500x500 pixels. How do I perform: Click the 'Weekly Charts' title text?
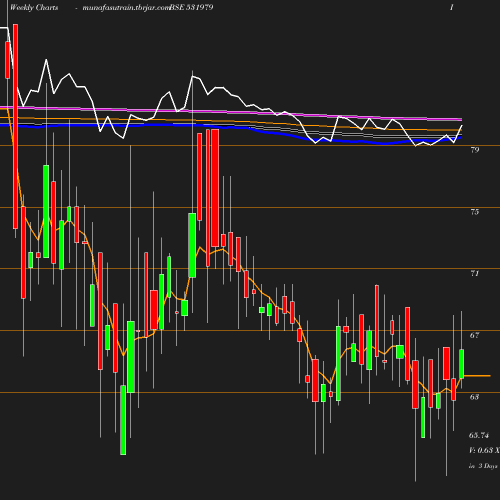point(34,7)
